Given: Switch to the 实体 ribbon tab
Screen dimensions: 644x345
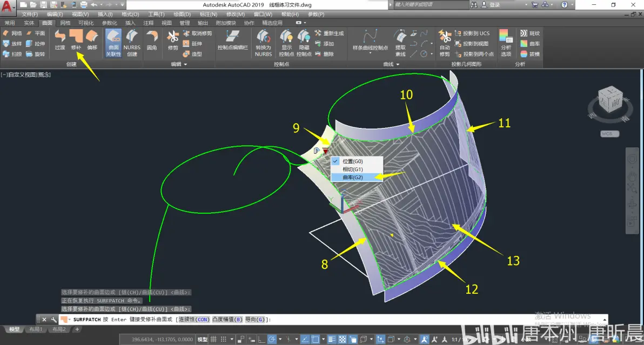Looking at the screenshot, I should (29, 23).
